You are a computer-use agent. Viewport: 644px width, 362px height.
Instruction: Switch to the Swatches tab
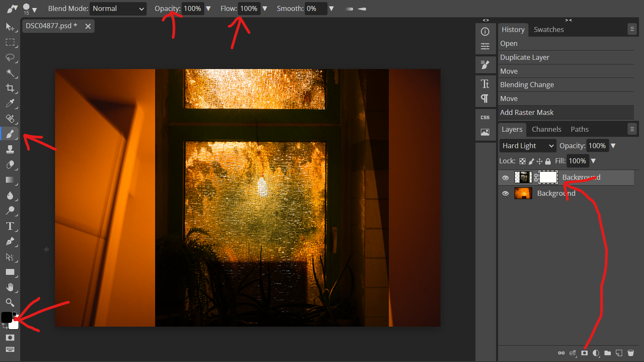point(548,29)
